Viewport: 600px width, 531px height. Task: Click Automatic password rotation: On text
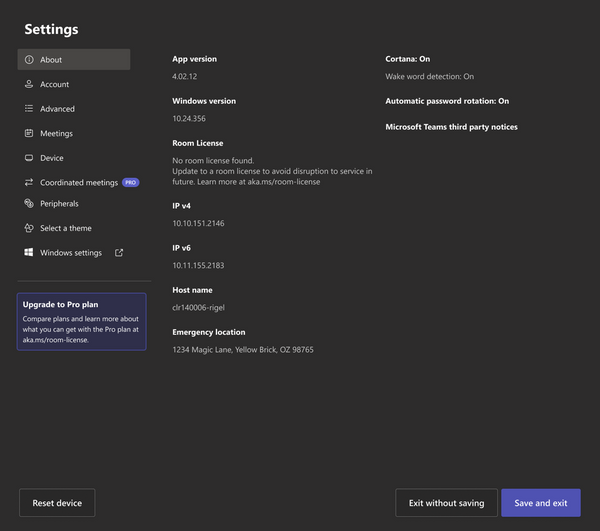(x=447, y=101)
